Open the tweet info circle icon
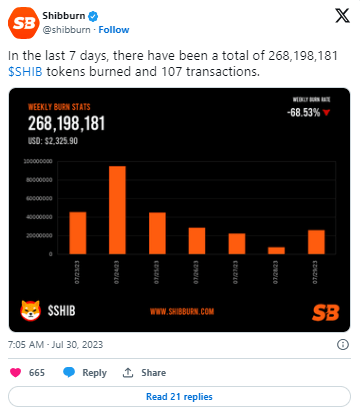Image resolution: width=360 pixels, height=411 pixels. pos(343,344)
